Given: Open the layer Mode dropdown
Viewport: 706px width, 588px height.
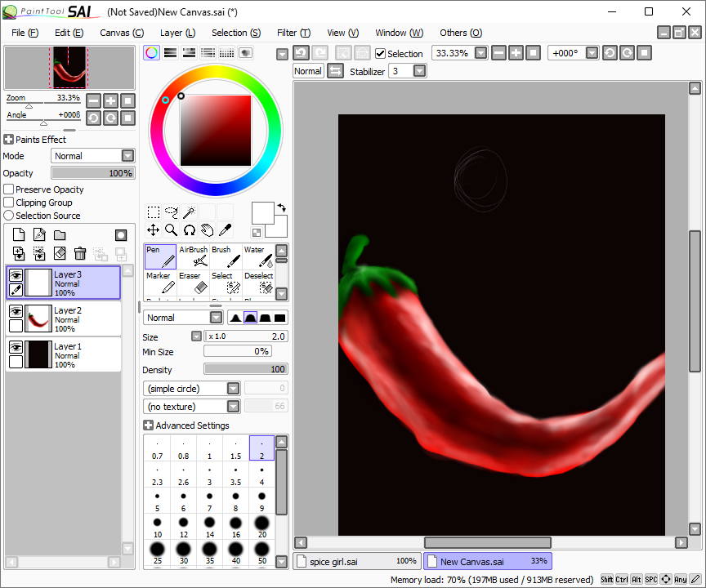Looking at the screenshot, I should pyautogui.click(x=127, y=156).
